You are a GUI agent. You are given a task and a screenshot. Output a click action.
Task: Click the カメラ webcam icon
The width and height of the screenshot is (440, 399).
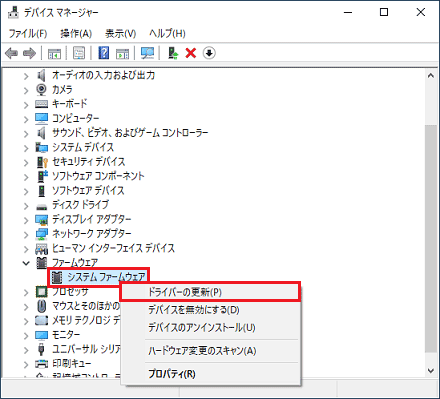41,89
